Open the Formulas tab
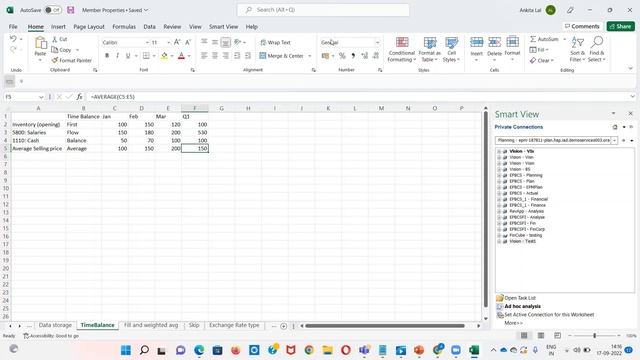The height and width of the screenshot is (360, 640). point(124,27)
